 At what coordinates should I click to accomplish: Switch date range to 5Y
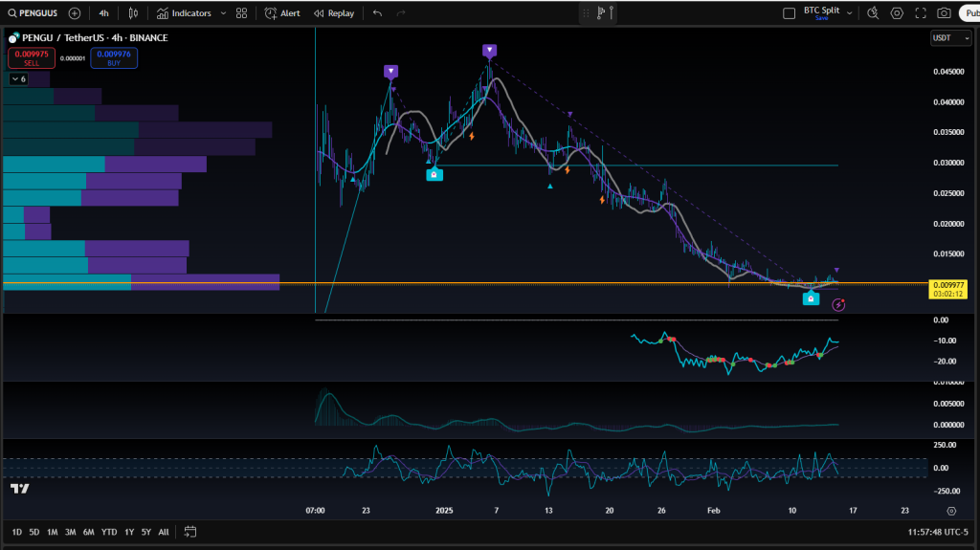click(146, 532)
